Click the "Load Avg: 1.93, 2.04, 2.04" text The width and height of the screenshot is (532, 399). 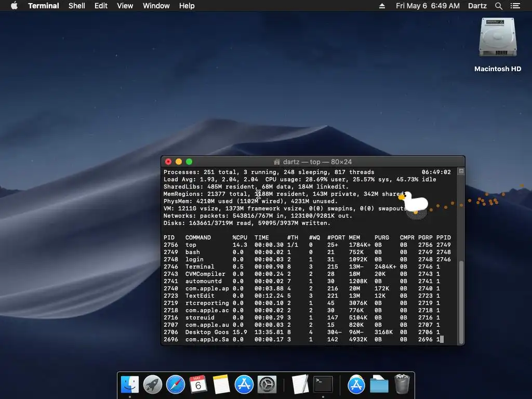pos(211,179)
